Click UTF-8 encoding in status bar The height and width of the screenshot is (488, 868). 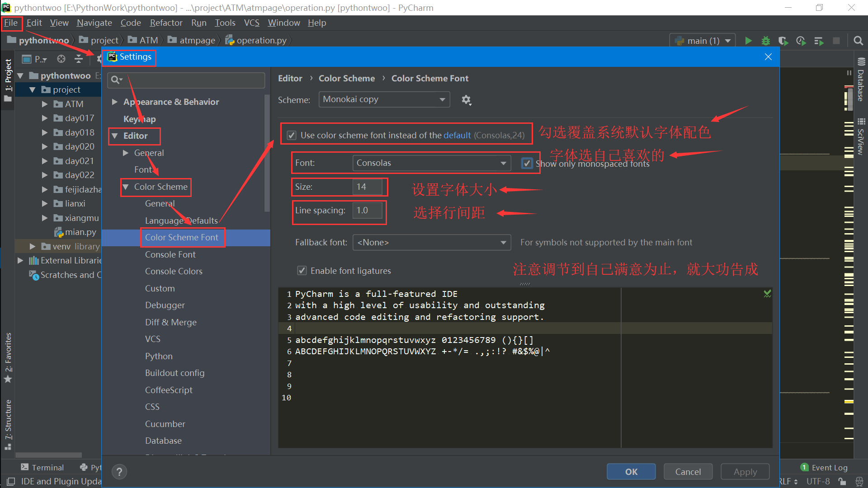point(818,482)
